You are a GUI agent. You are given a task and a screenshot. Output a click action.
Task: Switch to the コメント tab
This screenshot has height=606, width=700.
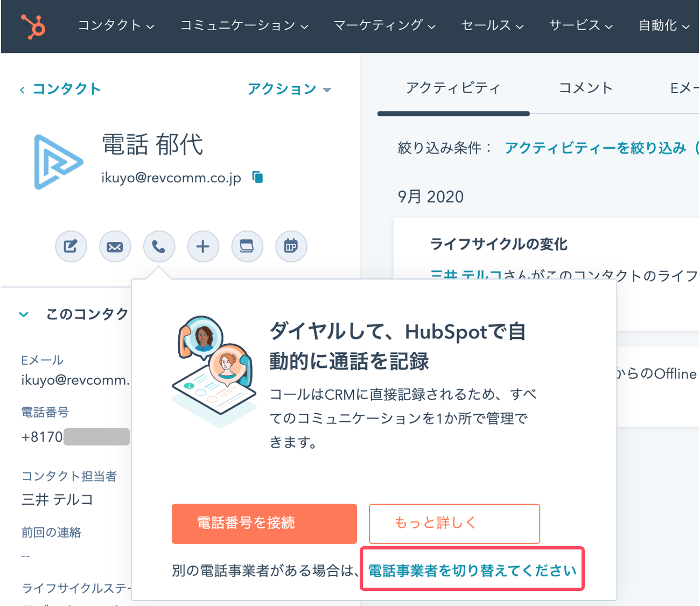[x=586, y=88]
